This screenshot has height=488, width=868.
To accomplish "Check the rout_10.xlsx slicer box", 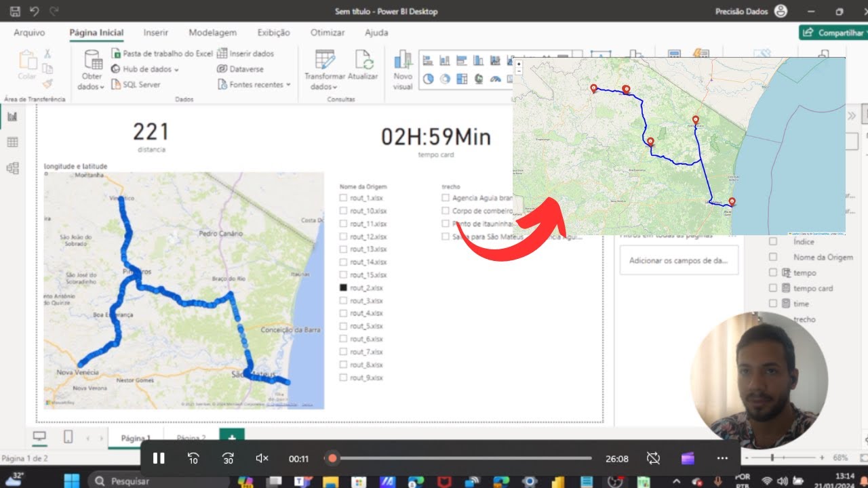I will coord(343,211).
